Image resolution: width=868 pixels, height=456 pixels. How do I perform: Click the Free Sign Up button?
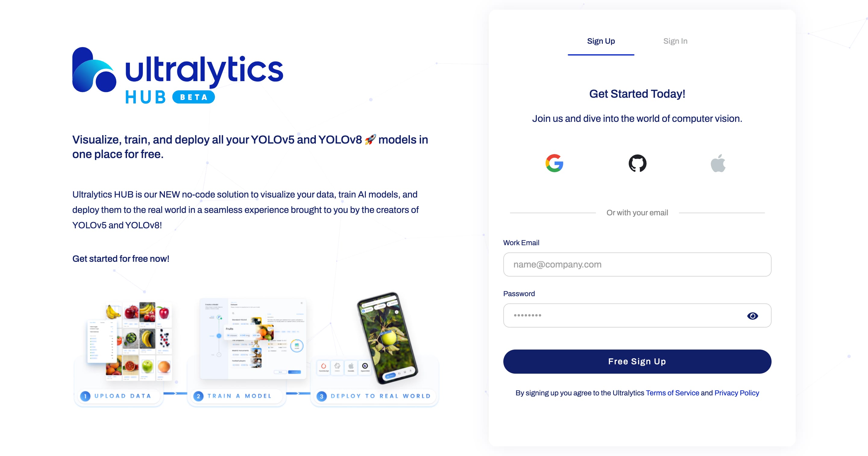point(637,361)
